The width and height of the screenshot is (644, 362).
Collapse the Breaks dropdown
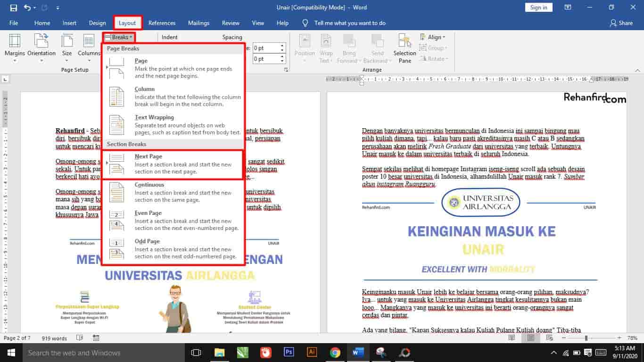click(119, 37)
